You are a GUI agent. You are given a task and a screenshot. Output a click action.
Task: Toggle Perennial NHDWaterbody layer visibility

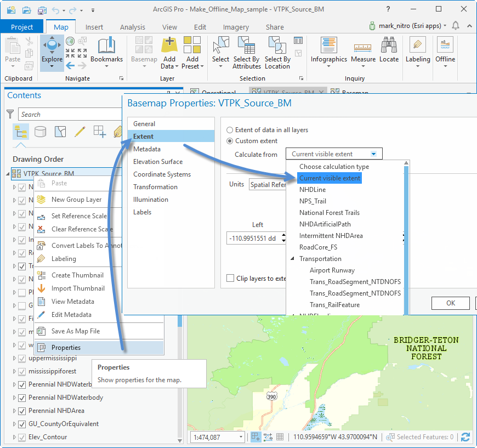(x=22, y=398)
